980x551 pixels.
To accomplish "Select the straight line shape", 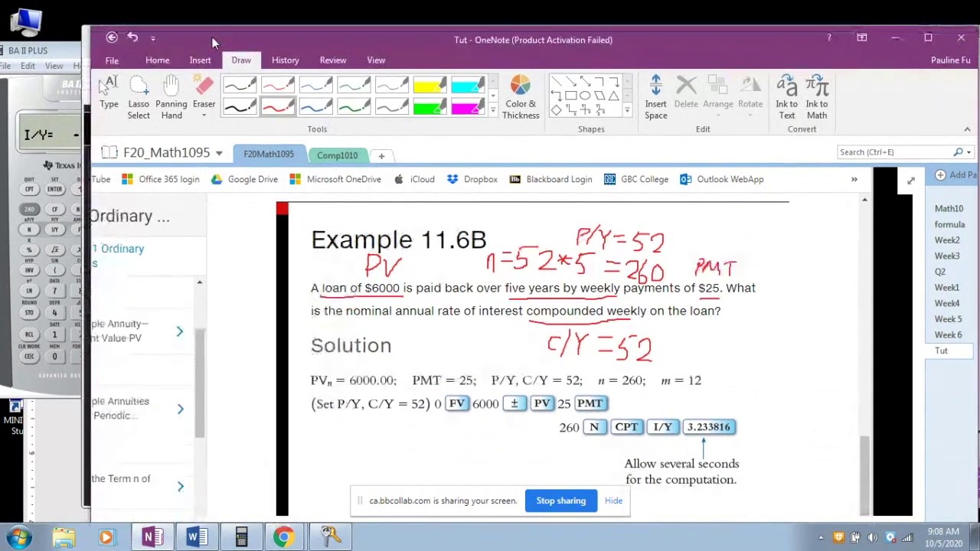I will (557, 81).
